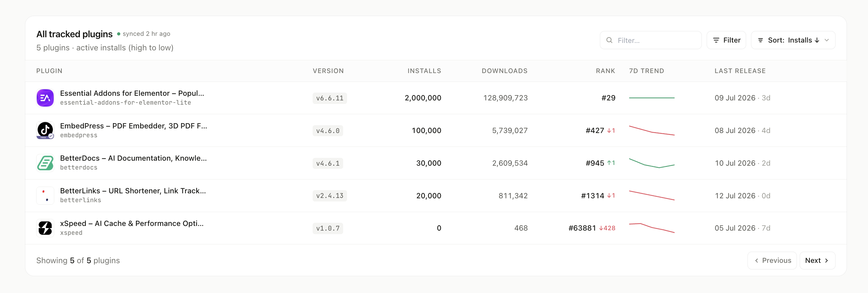Viewport: 868px width, 293px height.
Task: Click downloads value 128,909,723
Action: [x=505, y=98]
